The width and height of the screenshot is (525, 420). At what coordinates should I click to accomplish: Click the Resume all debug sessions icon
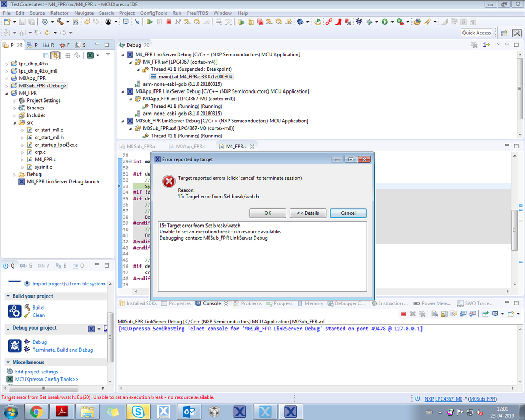(241, 22)
